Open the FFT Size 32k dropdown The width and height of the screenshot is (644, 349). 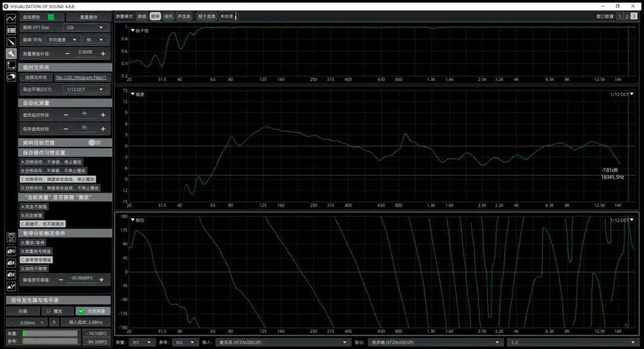(85, 27)
